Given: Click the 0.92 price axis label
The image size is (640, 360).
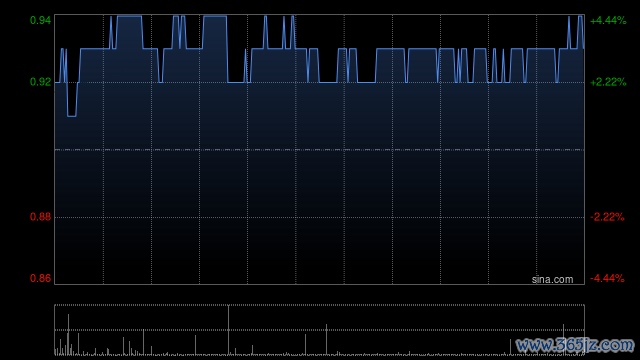Looking at the screenshot, I should (x=40, y=82).
